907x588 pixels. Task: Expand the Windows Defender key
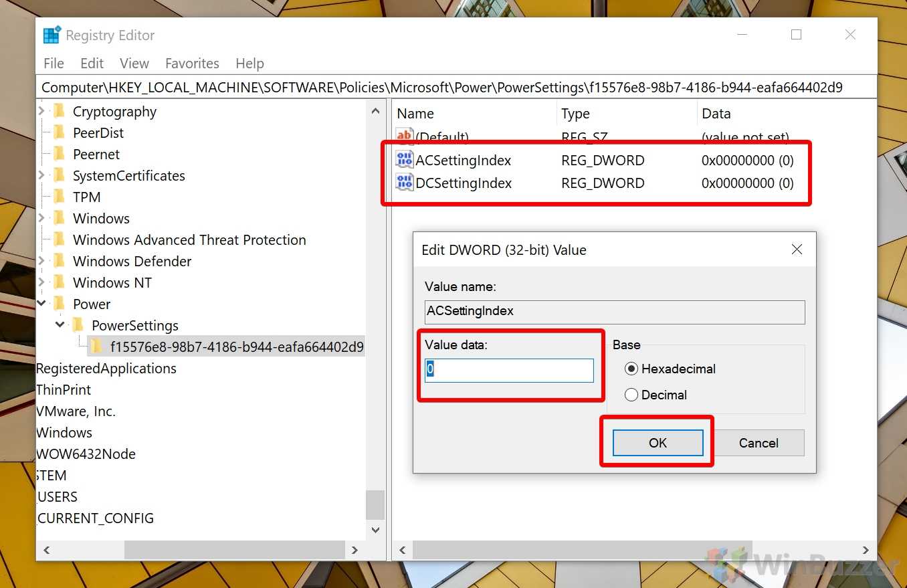pos(41,261)
